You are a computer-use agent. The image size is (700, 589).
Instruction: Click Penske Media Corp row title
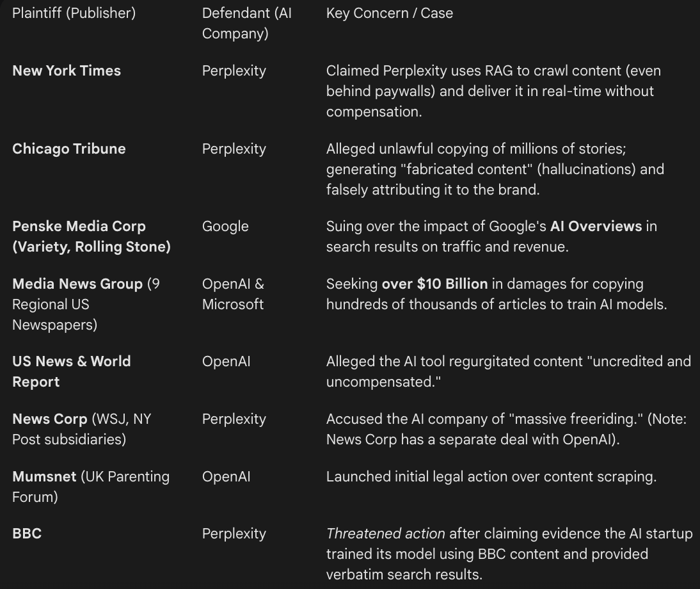point(91,236)
